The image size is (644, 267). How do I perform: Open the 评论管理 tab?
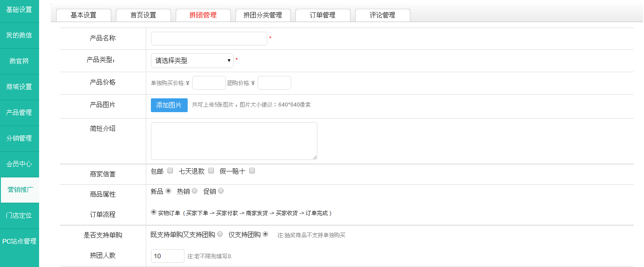pyautogui.click(x=382, y=15)
